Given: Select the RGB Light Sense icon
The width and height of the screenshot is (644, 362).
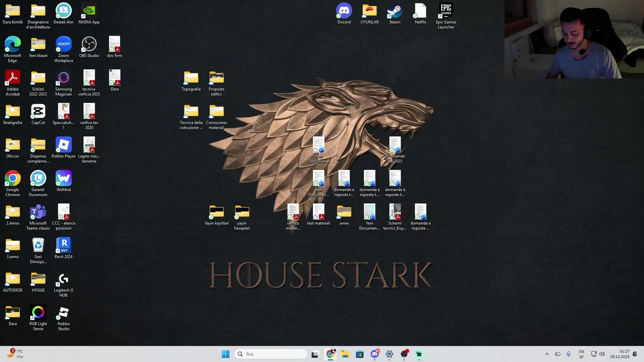Looking at the screenshot, I should (x=38, y=318).
